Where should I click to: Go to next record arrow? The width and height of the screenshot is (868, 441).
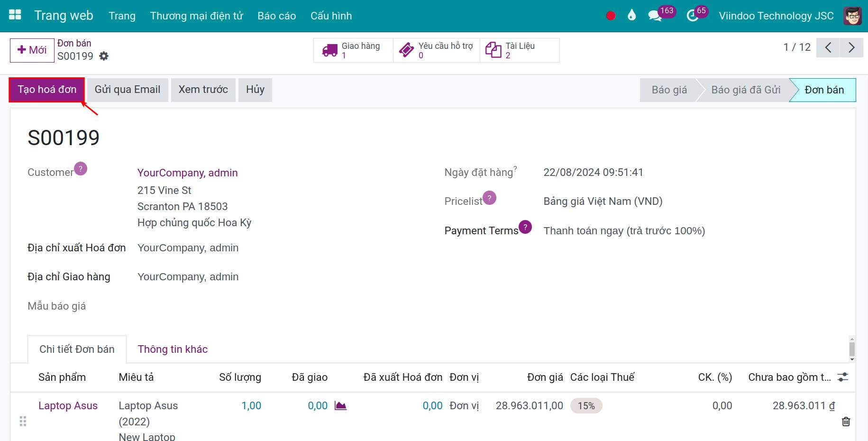(x=851, y=47)
